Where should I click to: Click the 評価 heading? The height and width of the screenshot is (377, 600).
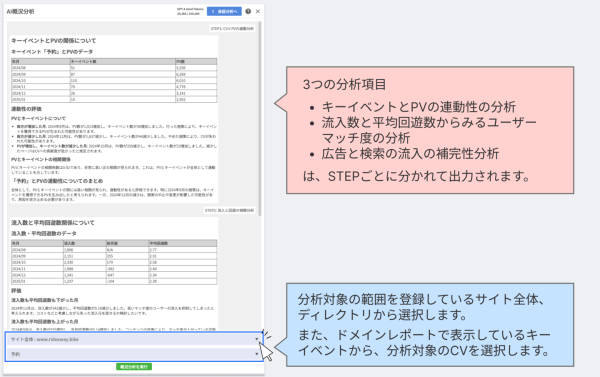click(16, 291)
